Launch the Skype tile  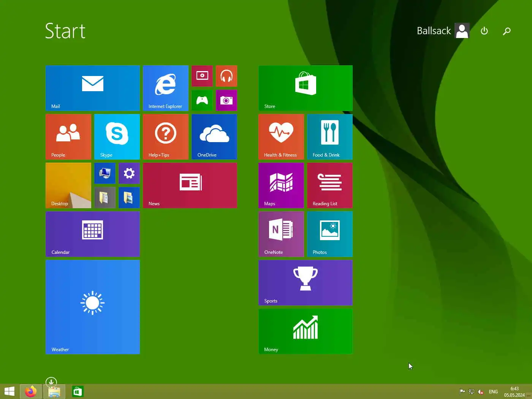point(117,137)
